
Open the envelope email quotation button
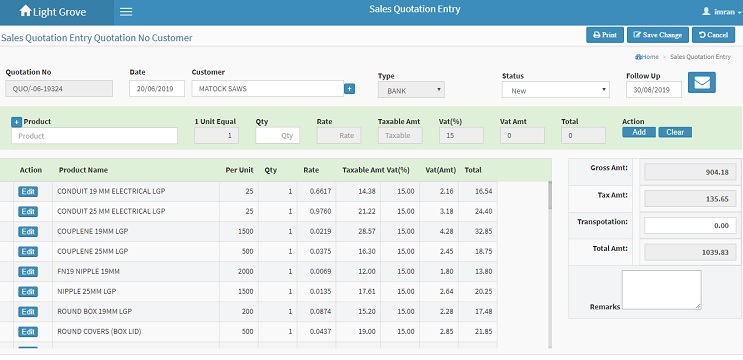702,82
